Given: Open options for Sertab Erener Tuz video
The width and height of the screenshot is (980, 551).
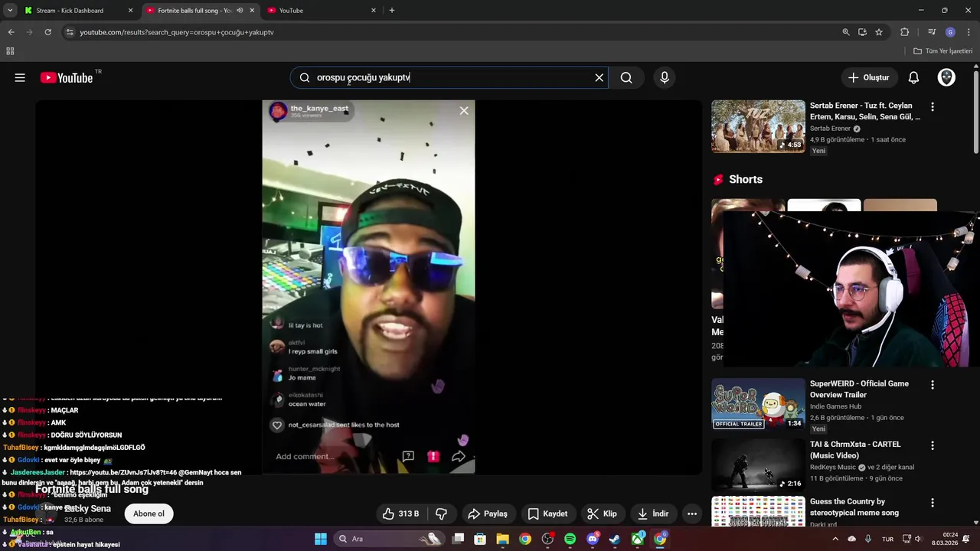Looking at the screenshot, I should 932,107.
